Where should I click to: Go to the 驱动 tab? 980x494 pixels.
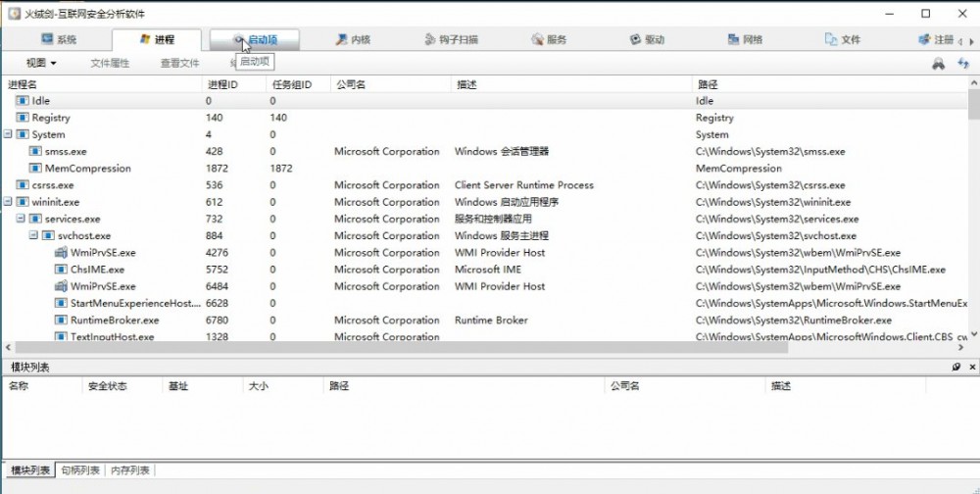pos(647,39)
